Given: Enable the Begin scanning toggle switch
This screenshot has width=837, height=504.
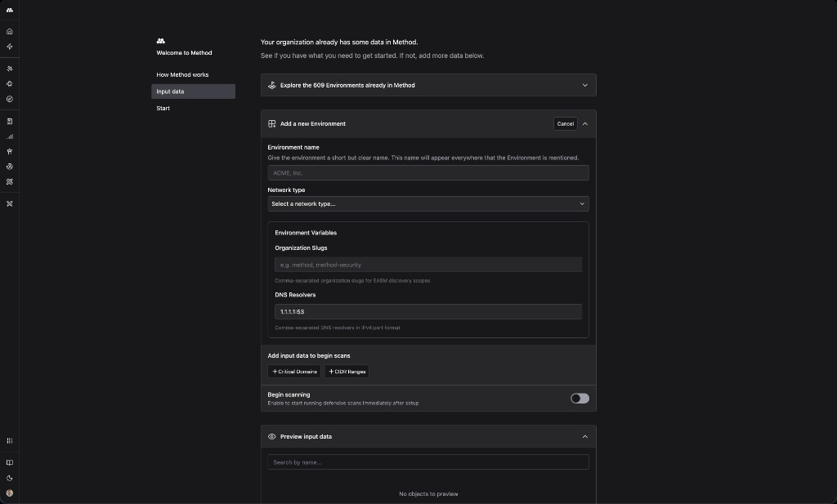Looking at the screenshot, I should click(x=580, y=399).
